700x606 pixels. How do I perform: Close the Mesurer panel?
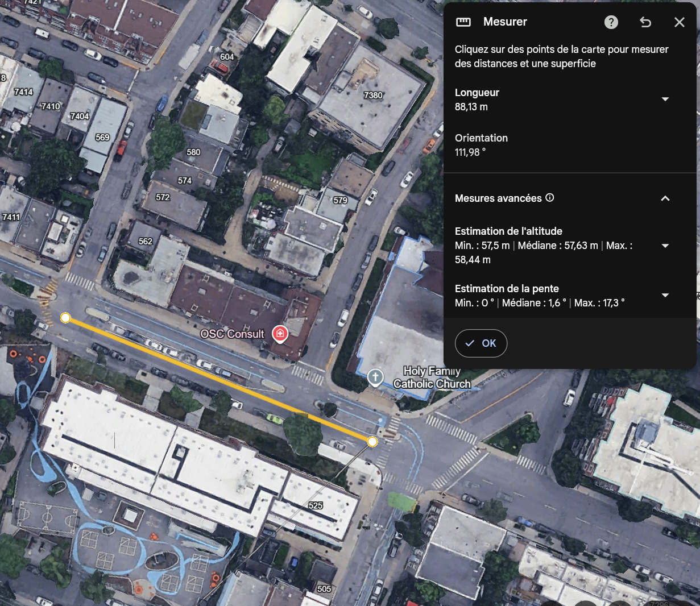(680, 22)
